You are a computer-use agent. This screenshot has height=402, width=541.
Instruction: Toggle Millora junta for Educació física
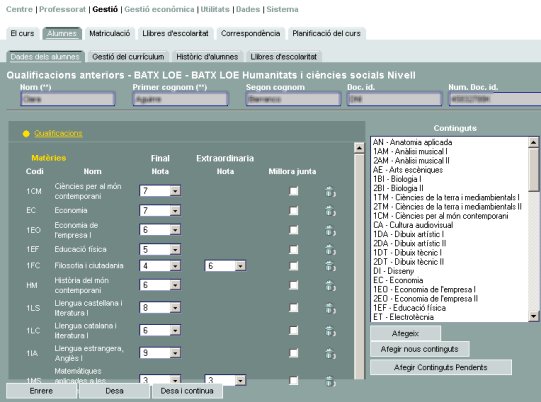coord(294,249)
